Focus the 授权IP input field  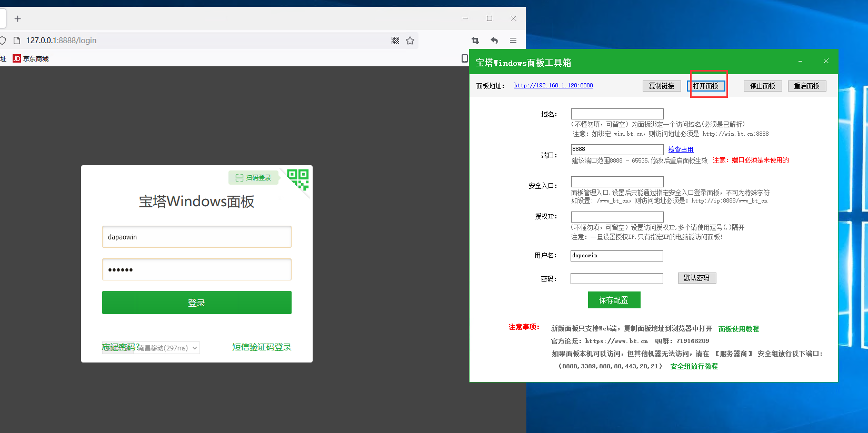click(617, 217)
